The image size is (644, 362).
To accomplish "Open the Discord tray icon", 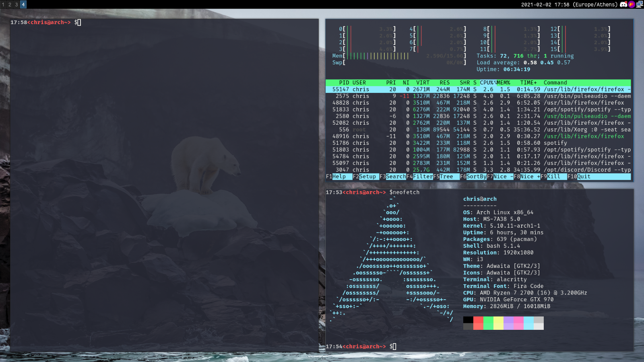I will pyautogui.click(x=623, y=4).
